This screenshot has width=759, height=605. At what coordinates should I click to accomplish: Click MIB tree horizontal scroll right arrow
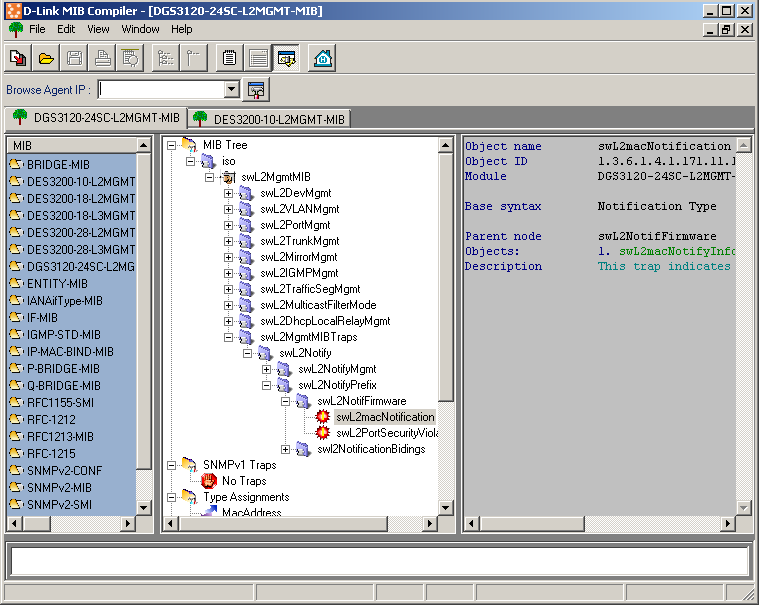coord(430,523)
